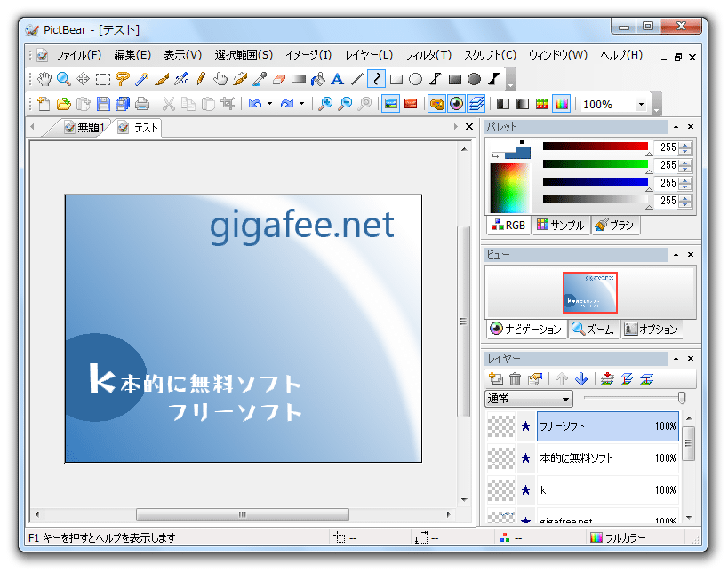The image size is (728, 572).
Task: Select the Magnifier zoom tool
Action: tap(64, 79)
